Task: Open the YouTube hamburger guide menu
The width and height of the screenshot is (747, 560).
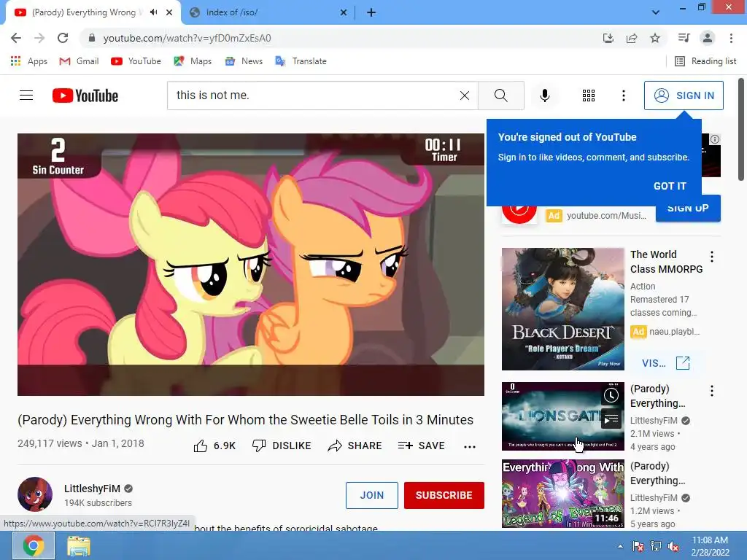Action: pyautogui.click(x=26, y=96)
